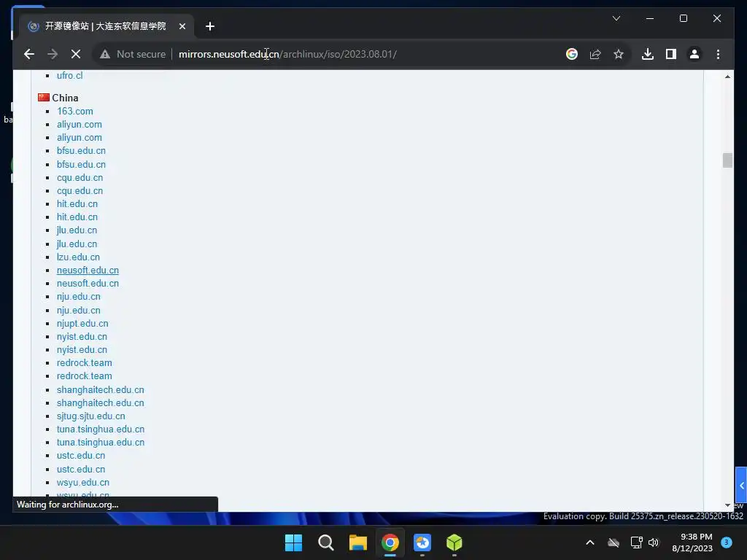The height and width of the screenshot is (560, 747).
Task: Open sjtug.sjtu.edu.cn mirror link
Action: [91, 416]
